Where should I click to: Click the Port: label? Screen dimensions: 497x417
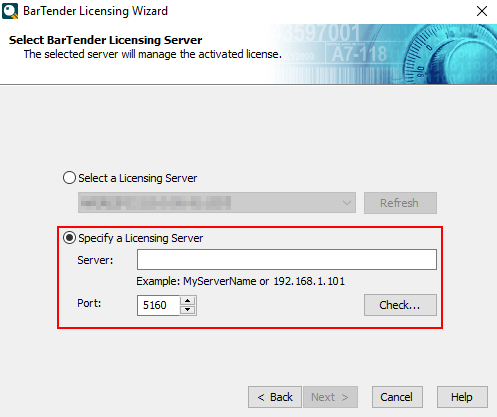coord(89,303)
